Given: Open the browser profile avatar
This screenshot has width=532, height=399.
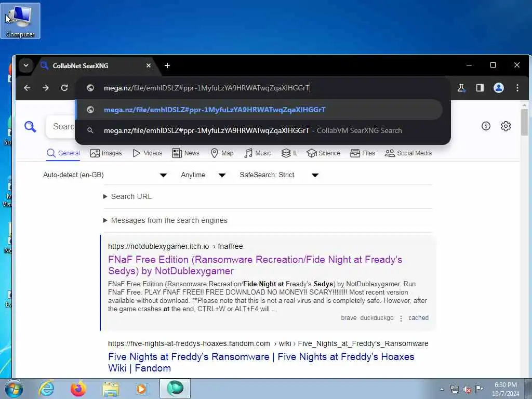Looking at the screenshot, I should pyautogui.click(x=498, y=88).
